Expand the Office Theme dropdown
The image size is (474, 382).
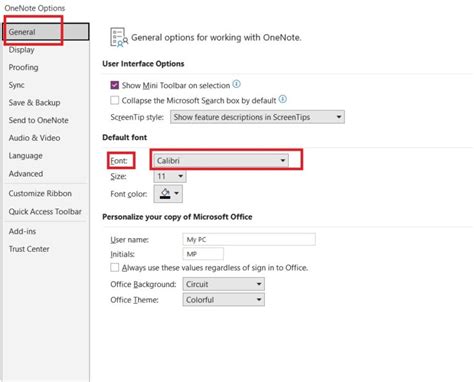[223, 300]
